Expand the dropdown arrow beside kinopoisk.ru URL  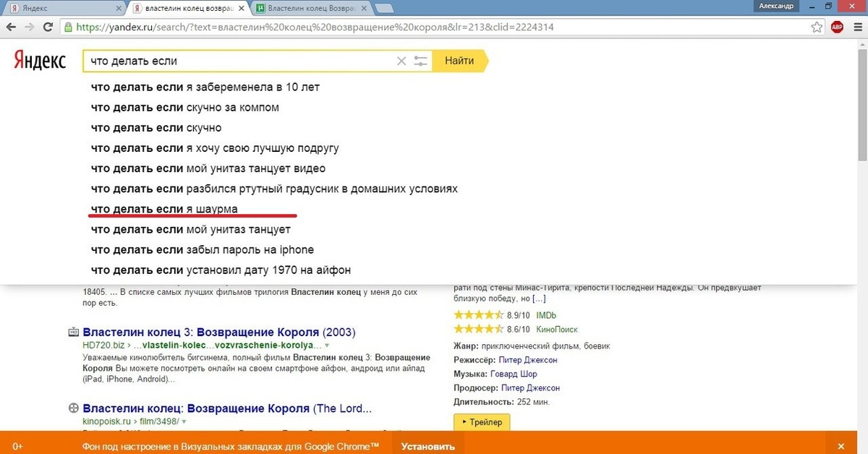[x=184, y=421]
